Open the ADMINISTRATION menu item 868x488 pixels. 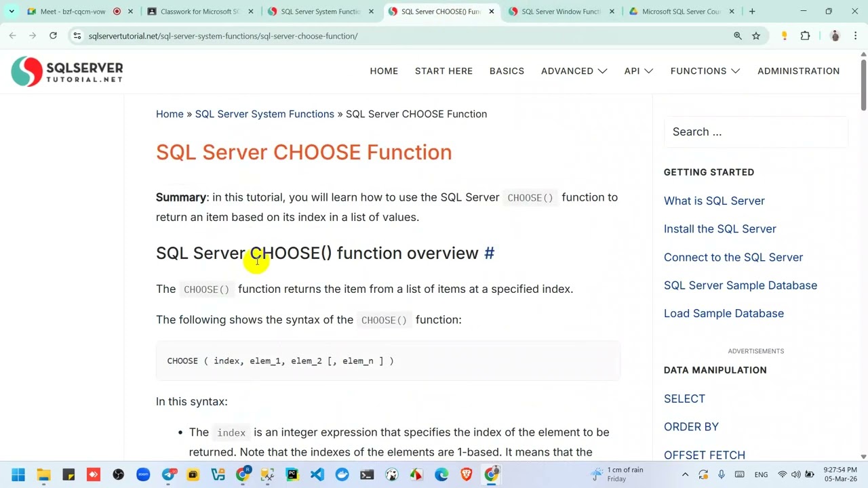[x=798, y=70]
